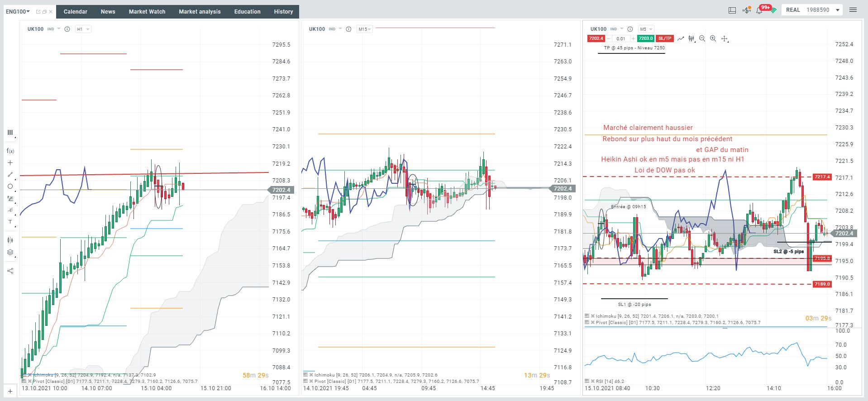Decrease trade volume with minus button
The height and width of the screenshot is (401, 868).
point(609,38)
